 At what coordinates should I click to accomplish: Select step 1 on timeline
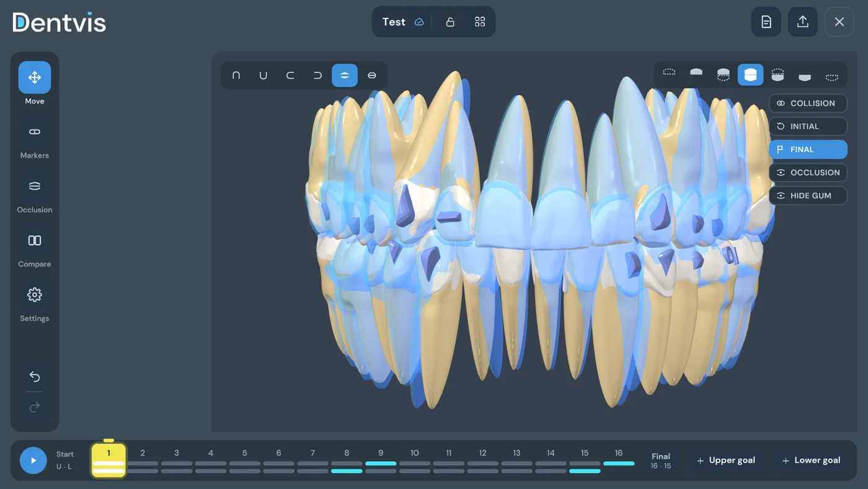click(x=108, y=460)
